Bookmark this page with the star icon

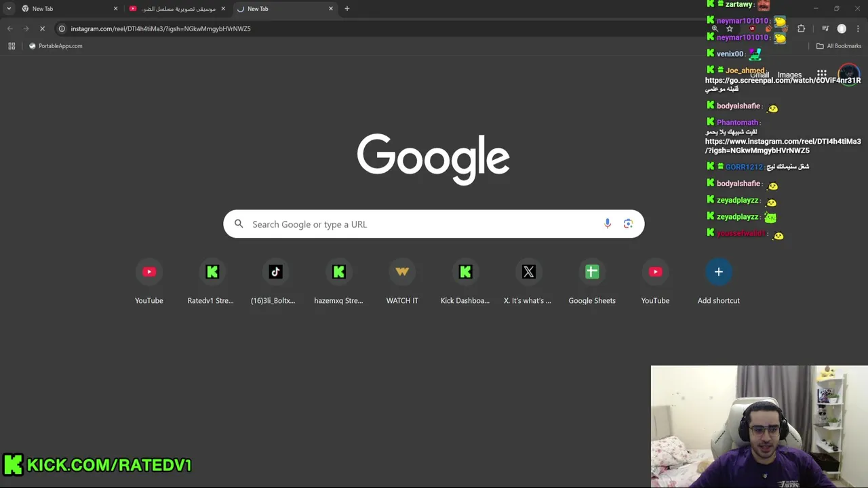[x=730, y=28]
